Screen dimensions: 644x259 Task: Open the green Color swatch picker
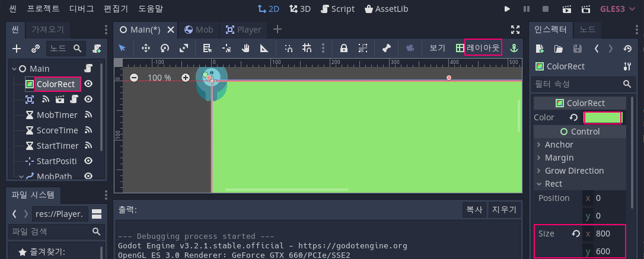[x=602, y=117]
